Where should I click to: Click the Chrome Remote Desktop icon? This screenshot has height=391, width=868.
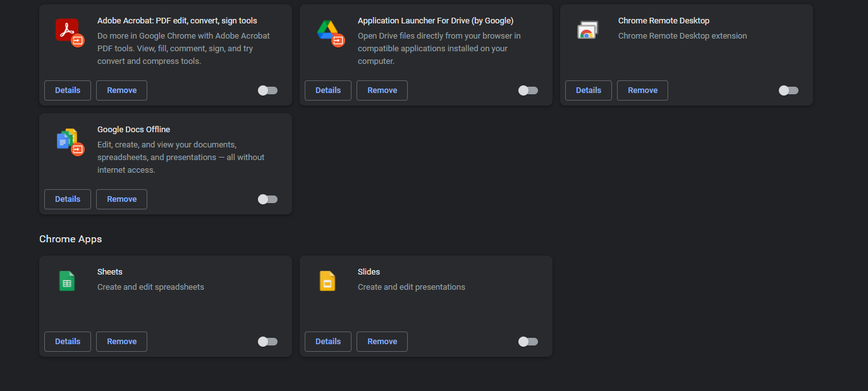pyautogui.click(x=587, y=30)
